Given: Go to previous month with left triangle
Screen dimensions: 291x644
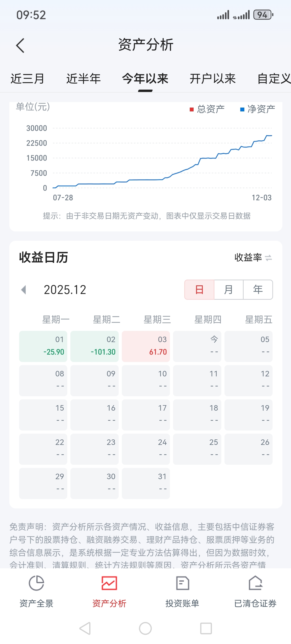Looking at the screenshot, I should pyautogui.click(x=24, y=290).
